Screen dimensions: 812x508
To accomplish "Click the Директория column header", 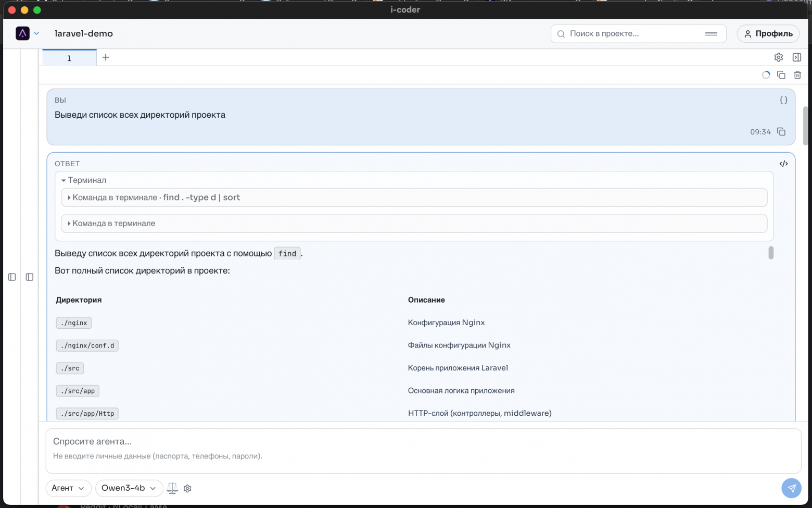I will 79,300.
